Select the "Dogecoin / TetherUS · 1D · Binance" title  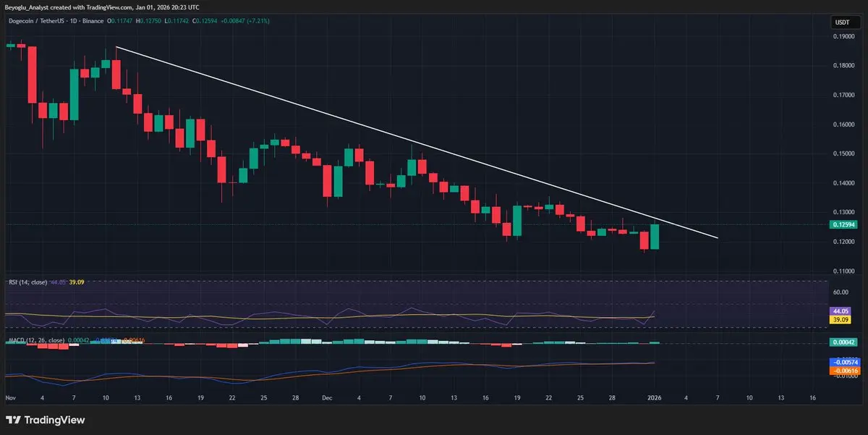[x=55, y=20]
